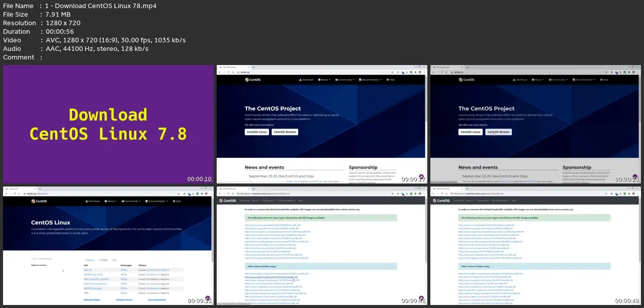Select the 8 (2004) tab in 00:00:33 thumbnail

coord(90,260)
